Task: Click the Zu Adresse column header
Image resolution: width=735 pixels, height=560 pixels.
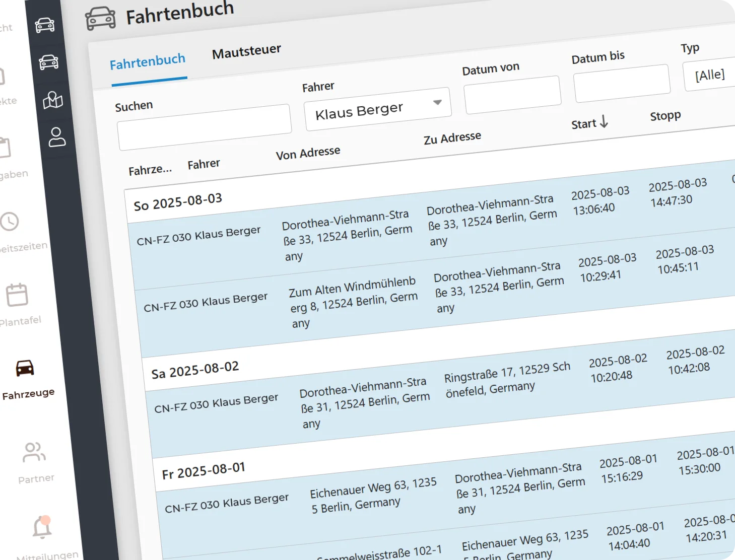Action: point(452,138)
